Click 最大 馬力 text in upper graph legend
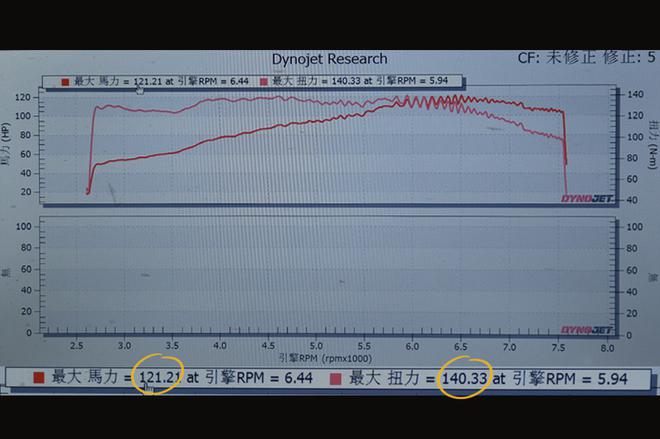This screenshot has height=439, width=660. 96,81
